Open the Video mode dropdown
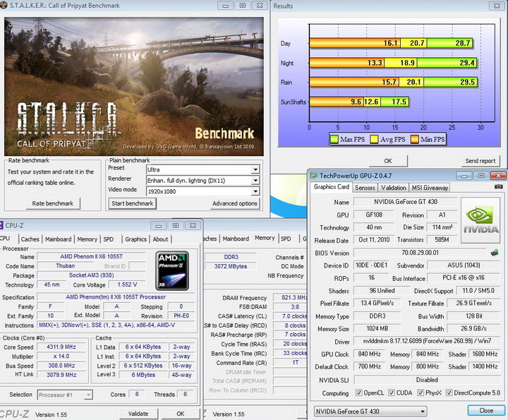 (202, 191)
